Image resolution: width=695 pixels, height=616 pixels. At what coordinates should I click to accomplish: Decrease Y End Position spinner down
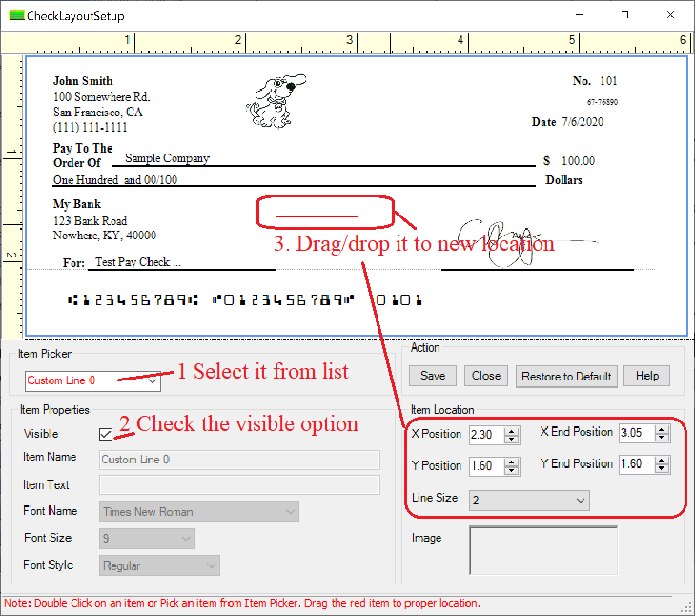pyautogui.click(x=661, y=470)
